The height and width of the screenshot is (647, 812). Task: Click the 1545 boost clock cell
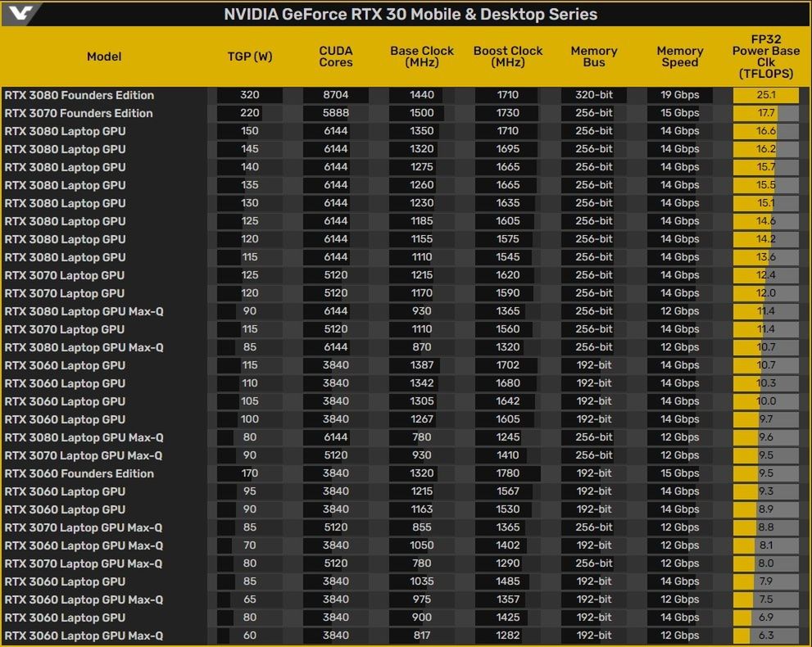click(x=507, y=257)
